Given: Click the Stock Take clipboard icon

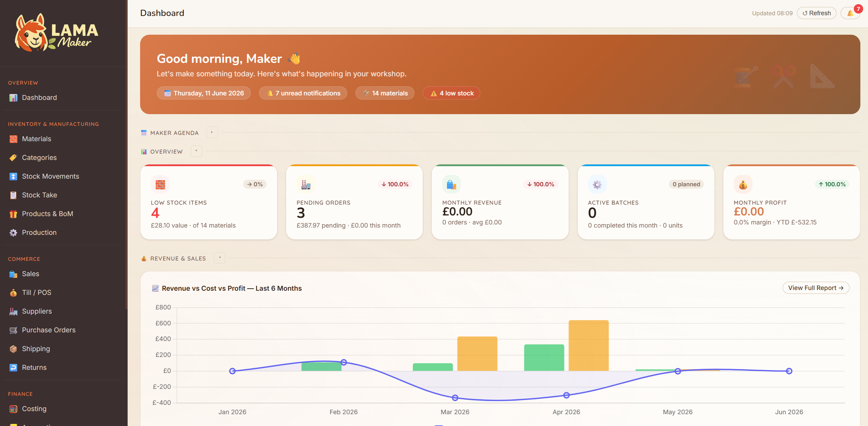Looking at the screenshot, I should (x=13, y=195).
